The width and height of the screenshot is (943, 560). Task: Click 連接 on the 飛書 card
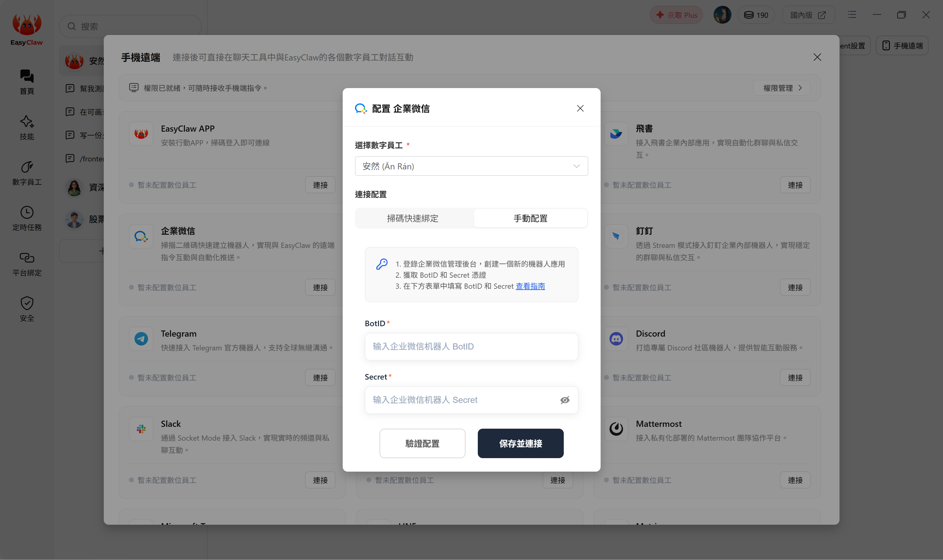[795, 185]
